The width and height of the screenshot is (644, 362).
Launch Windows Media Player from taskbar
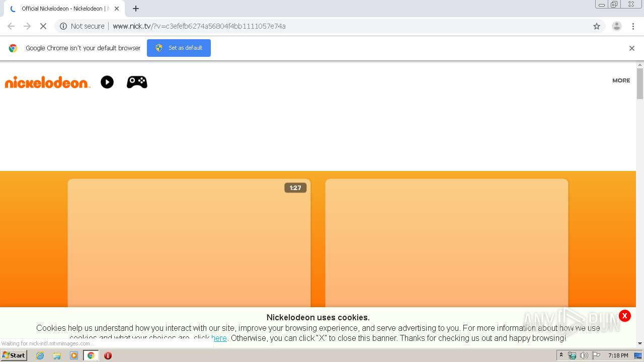coord(74,355)
